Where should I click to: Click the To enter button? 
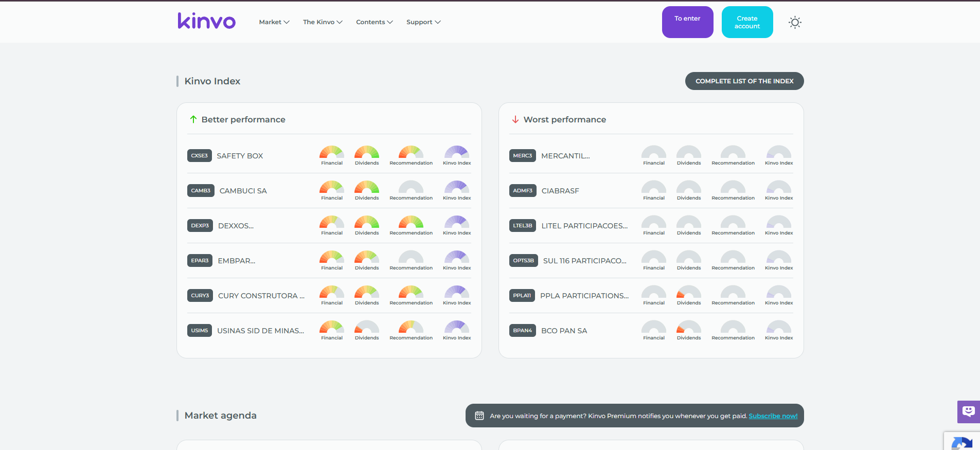687,22
